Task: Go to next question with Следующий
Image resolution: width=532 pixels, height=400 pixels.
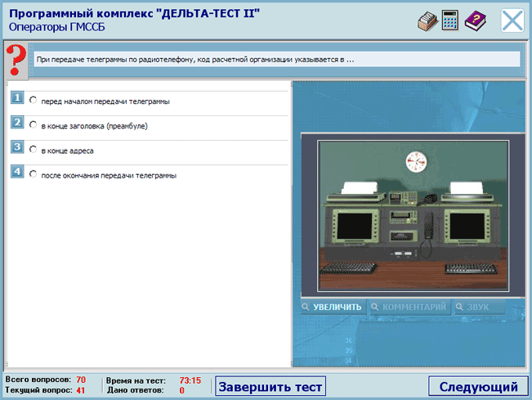Action: pyautogui.click(x=478, y=386)
